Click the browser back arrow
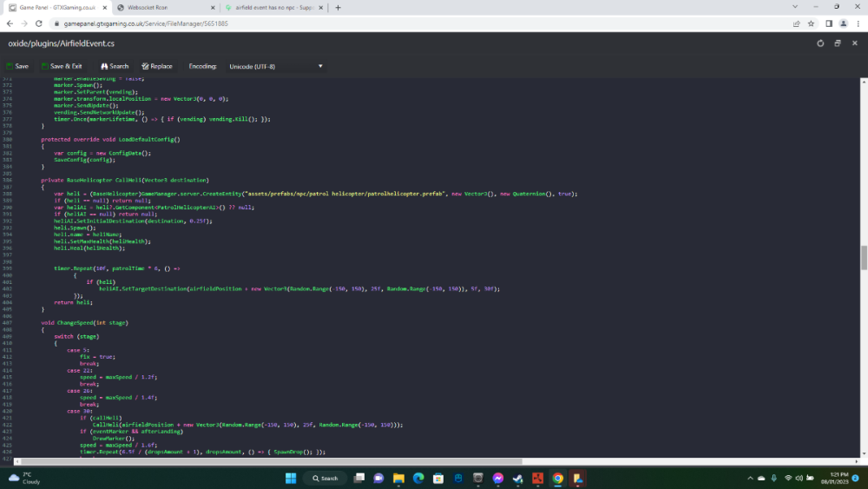 10,23
